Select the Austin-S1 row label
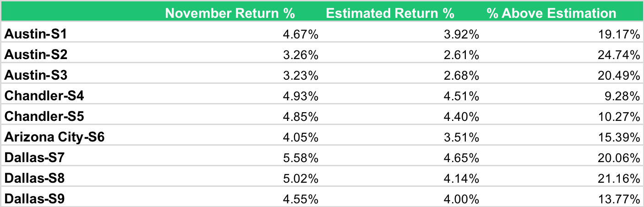Viewport: 644px width, 207px height. point(31,34)
